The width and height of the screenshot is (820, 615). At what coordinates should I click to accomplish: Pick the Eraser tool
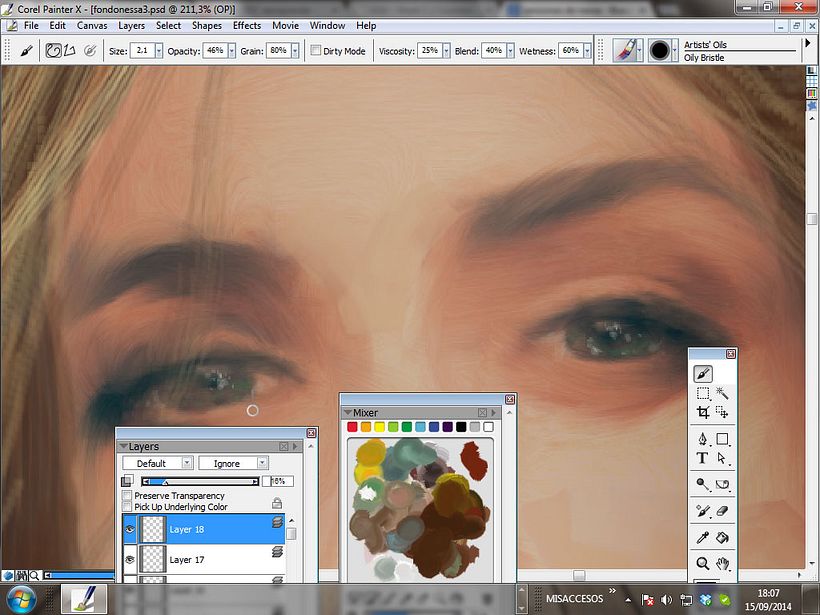coord(722,511)
